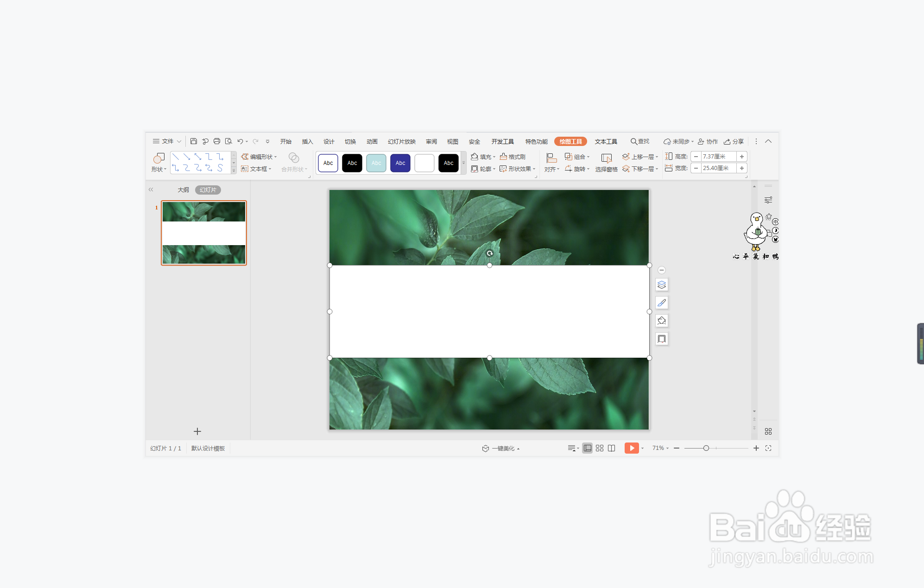924x588 pixels.
Task: Expand the Fill (填充) dropdown
Action: 494,157
